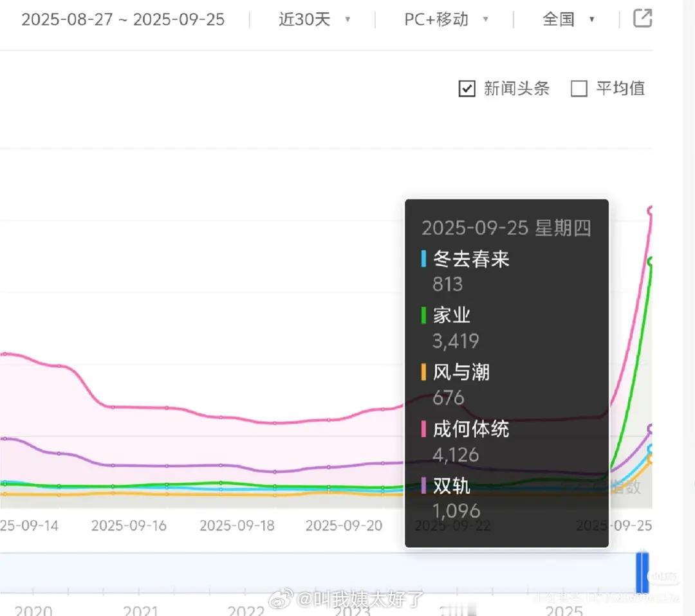Click the value 676 in tooltip
695x616 pixels.
coord(449,397)
